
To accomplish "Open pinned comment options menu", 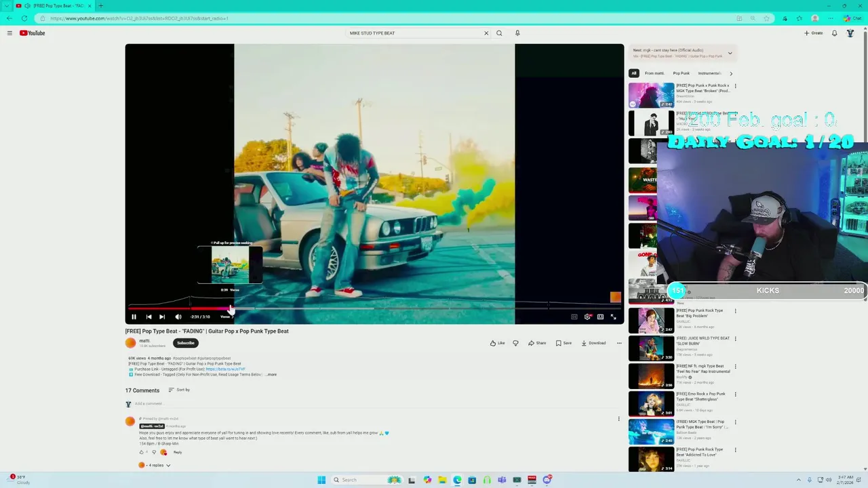I will click(618, 419).
